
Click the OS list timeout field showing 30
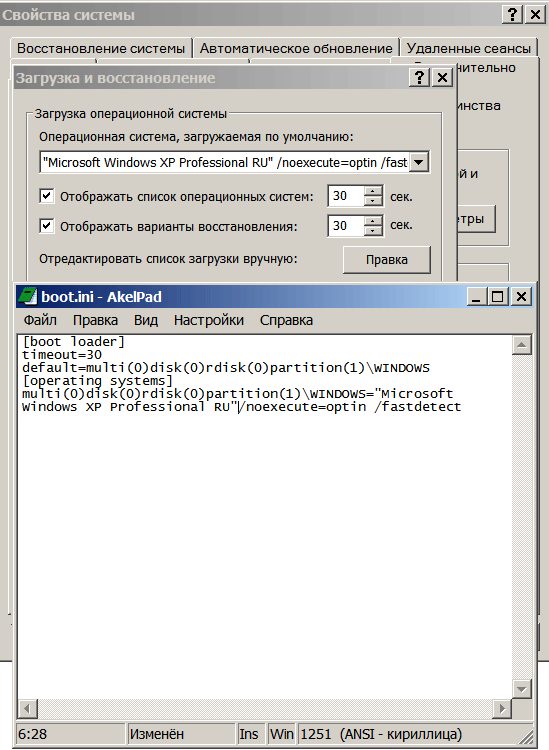346,196
